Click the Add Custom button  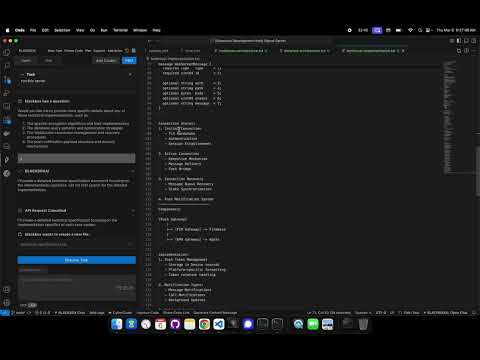pos(106,60)
